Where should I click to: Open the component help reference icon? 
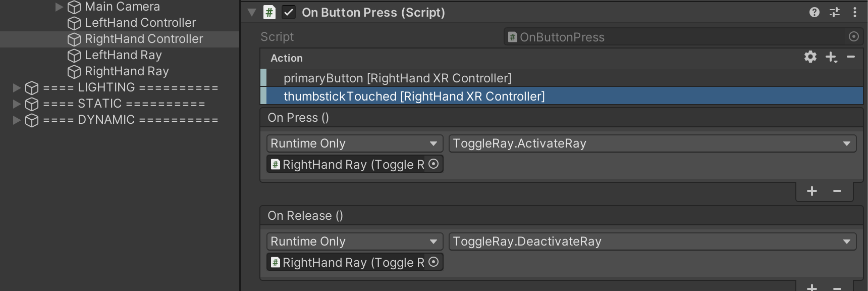(x=814, y=12)
